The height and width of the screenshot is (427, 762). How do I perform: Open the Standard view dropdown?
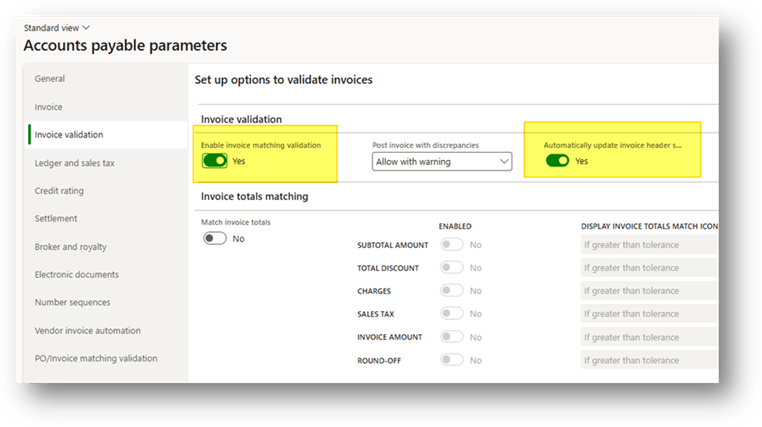[x=56, y=28]
